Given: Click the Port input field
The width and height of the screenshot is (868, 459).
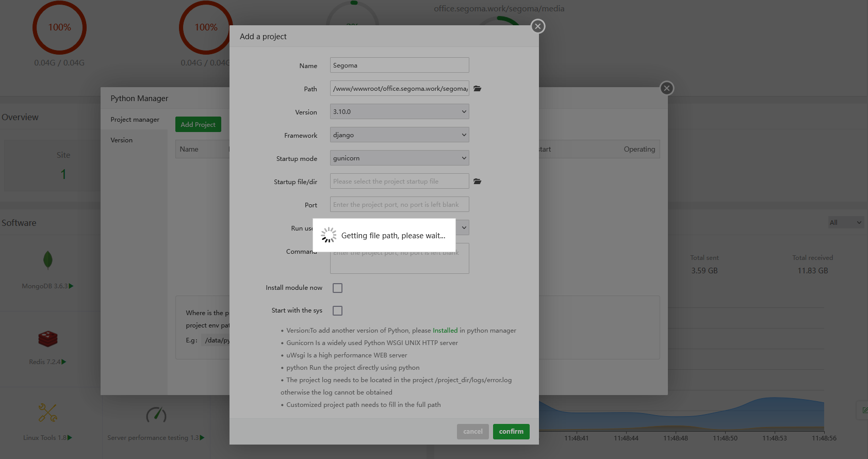Looking at the screenshot, I should click(400, 204).
